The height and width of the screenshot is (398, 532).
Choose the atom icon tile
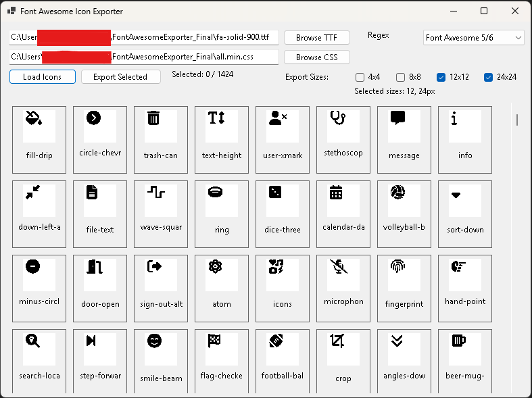point(222,288)
